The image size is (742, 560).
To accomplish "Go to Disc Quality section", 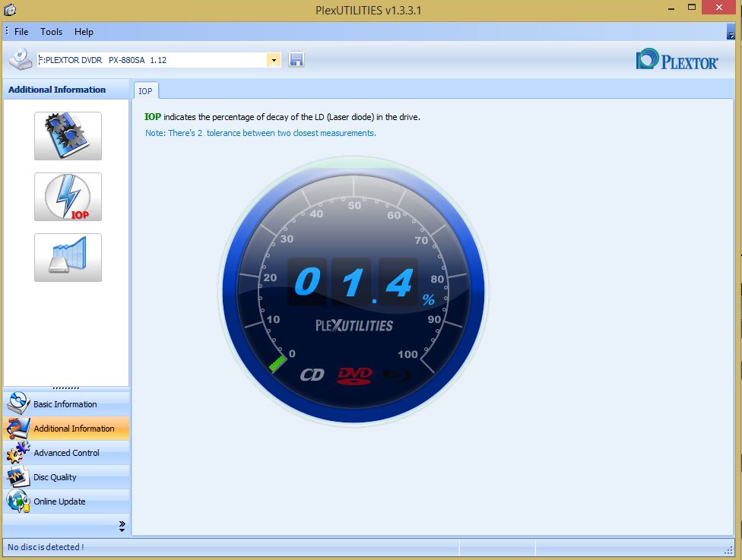I will pos(66,476).
